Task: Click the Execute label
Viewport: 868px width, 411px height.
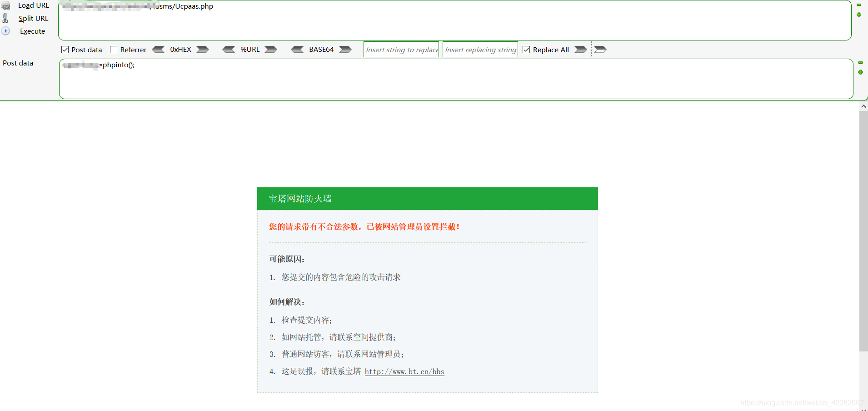Action: coord(33,31)
